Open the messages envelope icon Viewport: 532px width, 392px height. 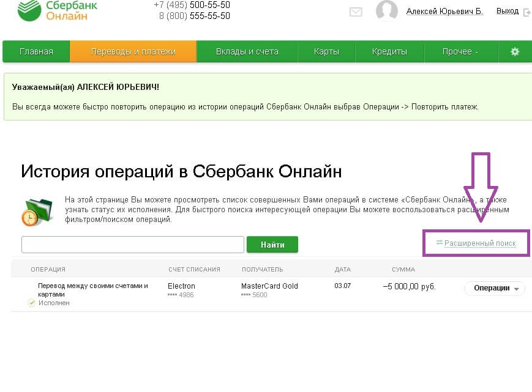pyautogui.click(x=356, y=12)
